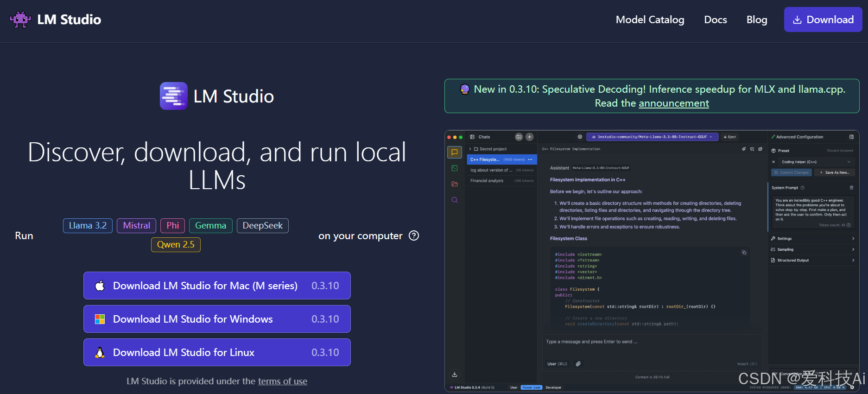
Task: Click the Eject model button
Action: point(730,137)
